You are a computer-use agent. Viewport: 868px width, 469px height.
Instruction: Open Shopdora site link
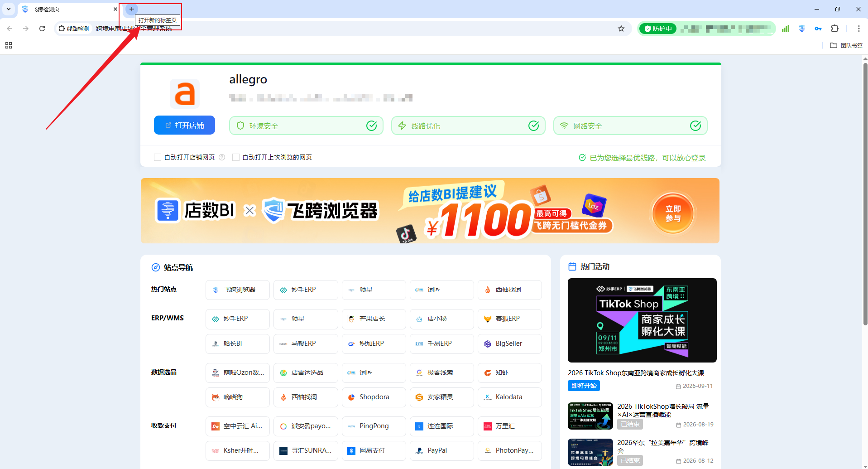374,397
